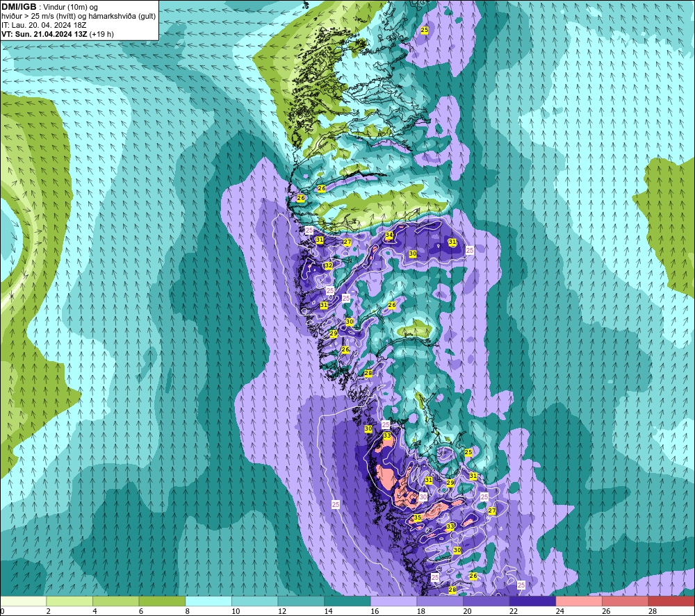Click the 'IT: Lau. 20. 04. 2024 18Z' line
The image size is (695, 616).
(44, 25)
